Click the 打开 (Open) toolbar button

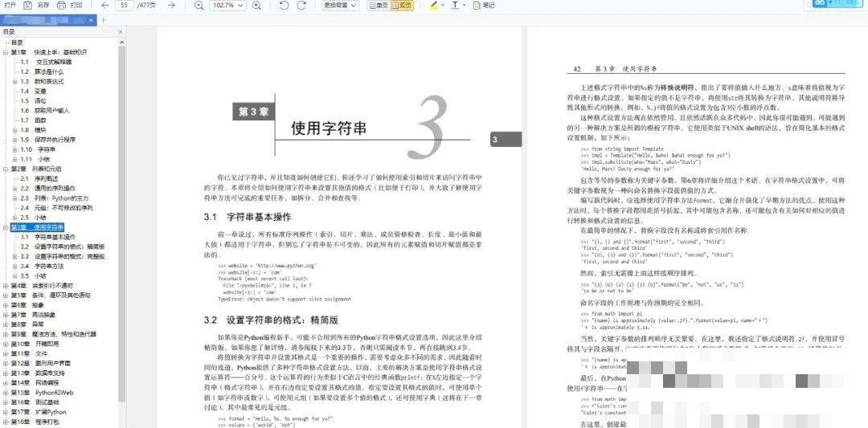10,5
